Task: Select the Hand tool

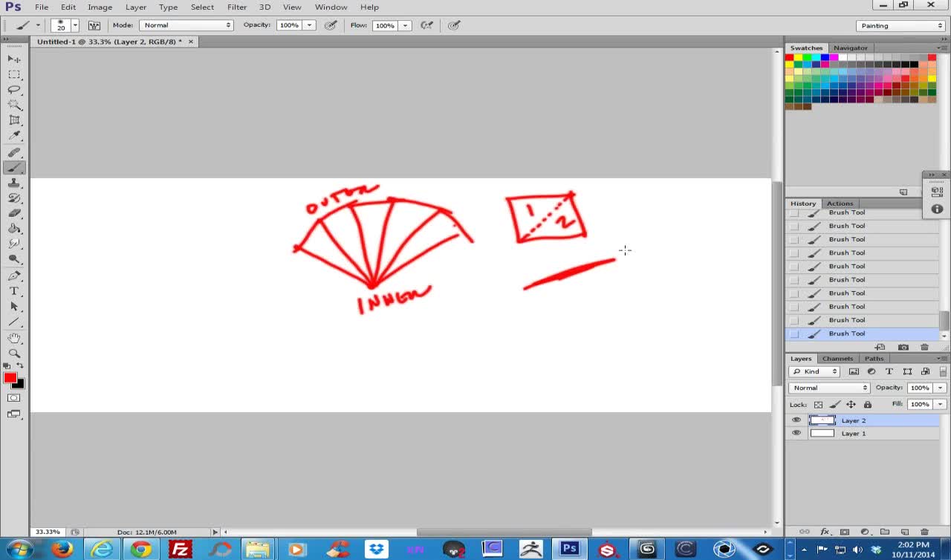Action: click(x=14, y=338)
